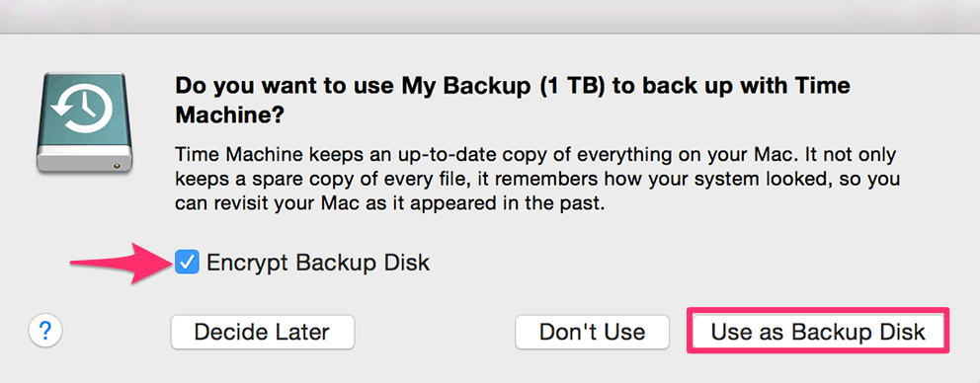The width and height of the screenshot is (980, 383).
Task: Click the pink arrow annotation
Action: tap(122, 263)
